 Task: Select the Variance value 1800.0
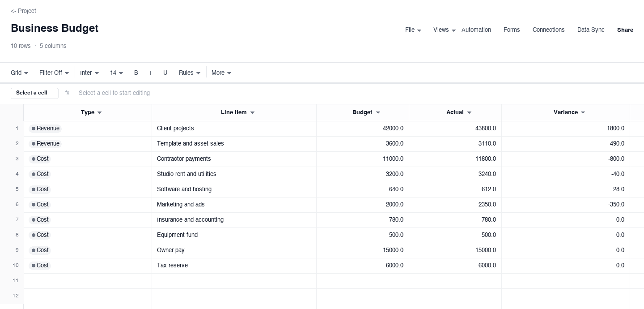point(566,129)
